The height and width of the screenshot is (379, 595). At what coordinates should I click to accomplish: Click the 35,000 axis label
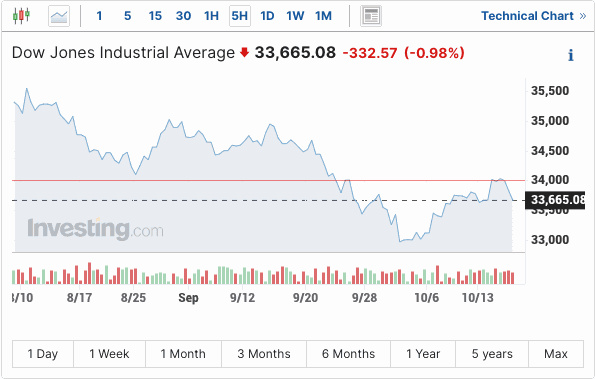click(x=550, y=121)
